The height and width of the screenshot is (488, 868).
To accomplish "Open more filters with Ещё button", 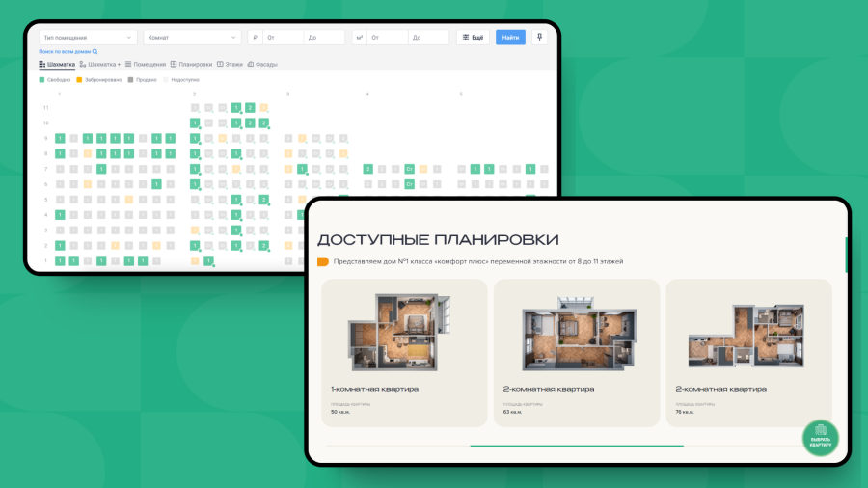I will tap(474, 37).
